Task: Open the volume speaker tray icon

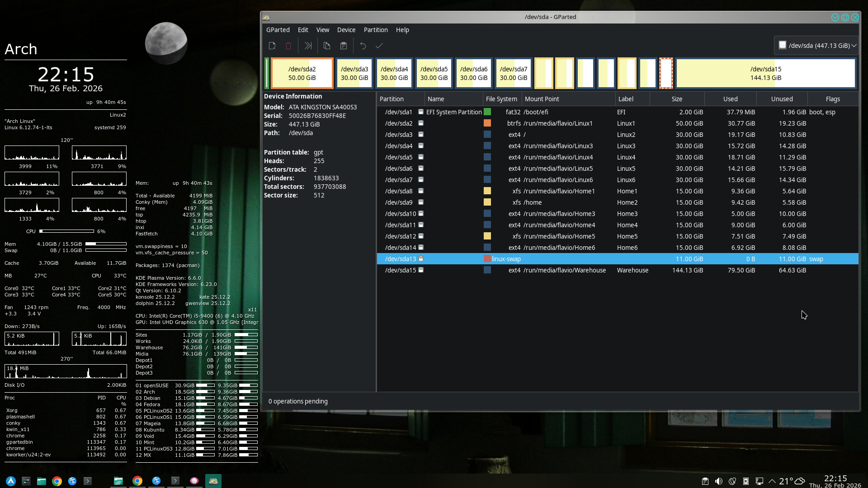Action: click(x=718, y=481)
